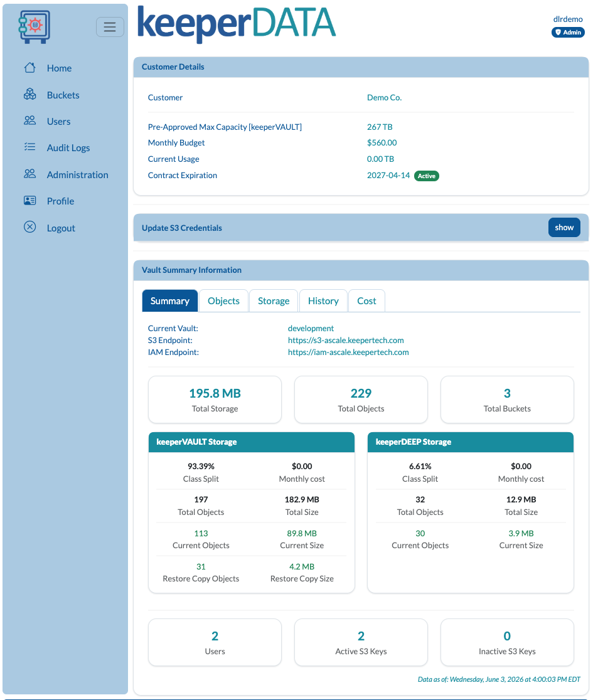Click the Logout circled X icon
Image resolution: width=598 pixels, height=700 pixels.
(x=30, y=227)
